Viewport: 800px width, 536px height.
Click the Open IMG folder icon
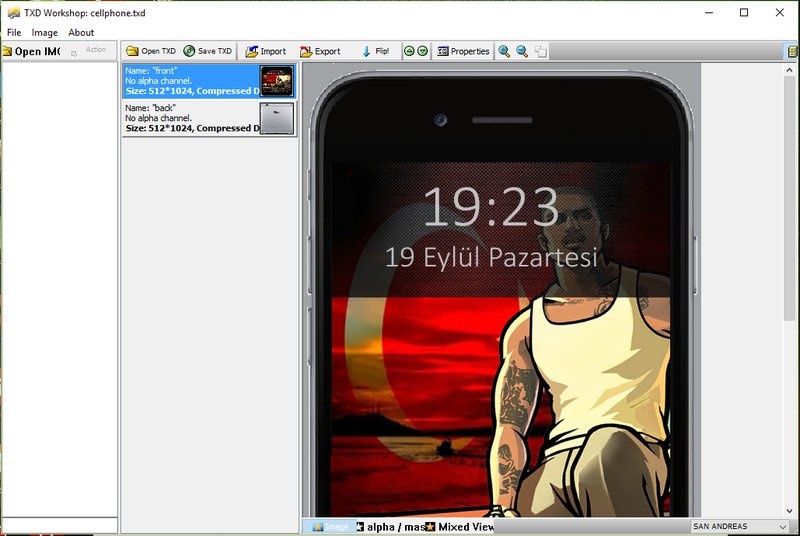7,51
